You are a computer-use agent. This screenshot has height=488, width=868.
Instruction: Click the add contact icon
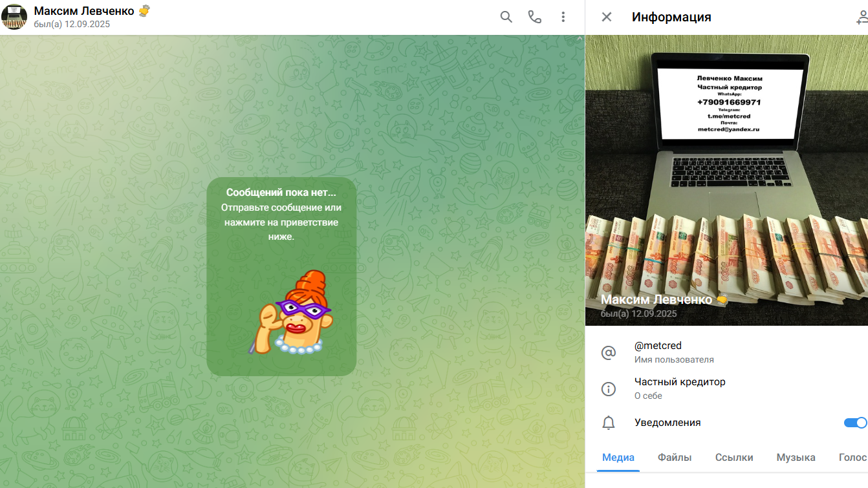point(861,17)
